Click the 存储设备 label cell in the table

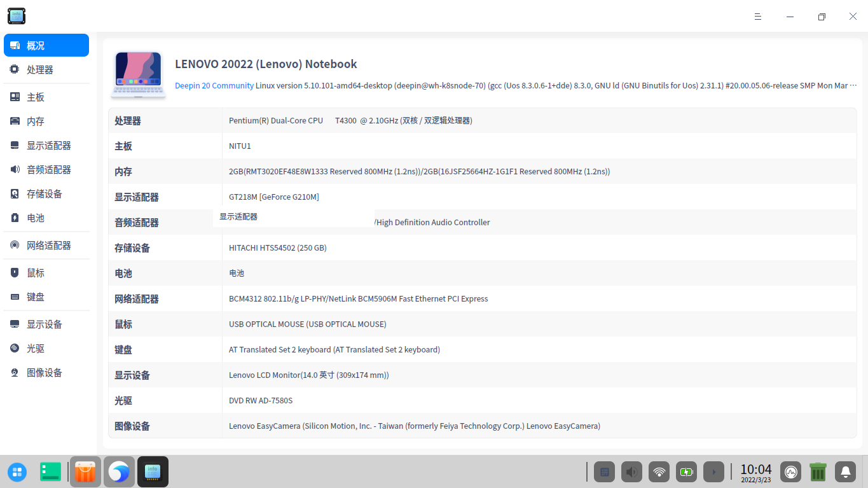click(x=165, y=247)
